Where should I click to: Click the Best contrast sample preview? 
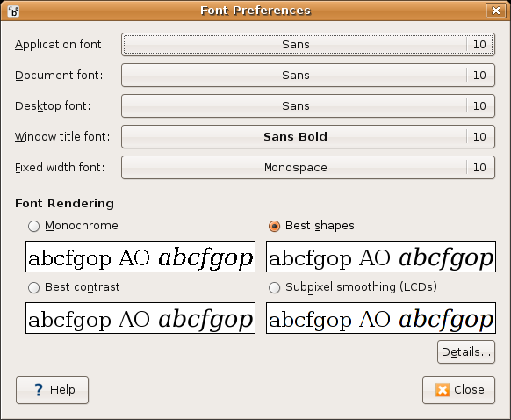pos(140,318)
